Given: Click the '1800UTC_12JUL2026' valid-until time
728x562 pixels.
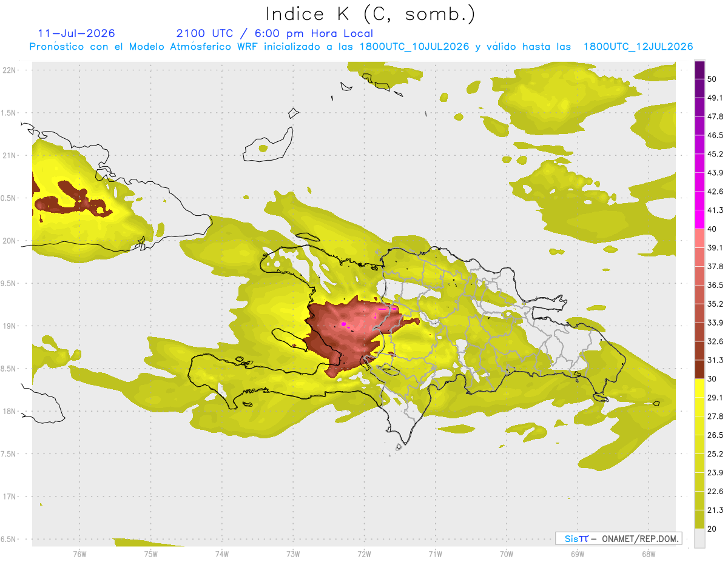Looking at the screenshot, I should pos(638,47).
